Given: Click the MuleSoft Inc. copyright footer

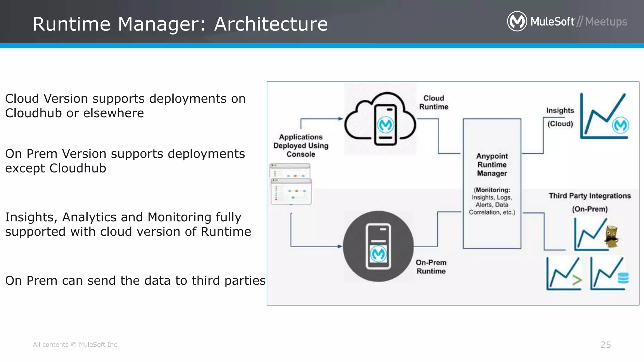Looking at the screenshot, I should [x=76, y=345].
